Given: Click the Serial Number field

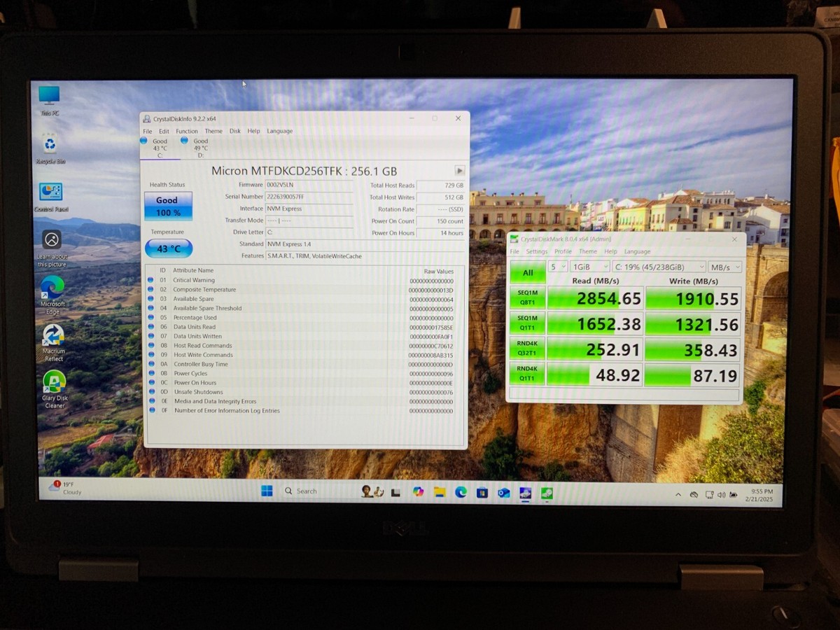Looking at the screenshot, I should point(309,197).
